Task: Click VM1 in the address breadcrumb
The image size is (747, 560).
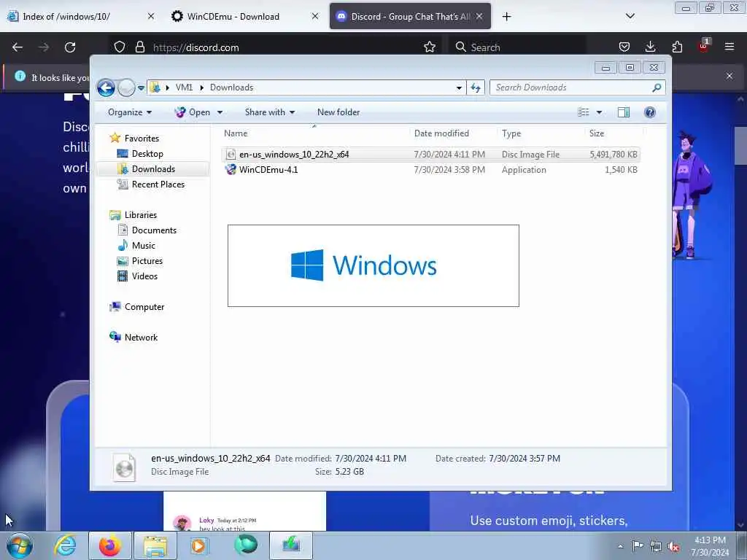Action: [x=184, y=87]
